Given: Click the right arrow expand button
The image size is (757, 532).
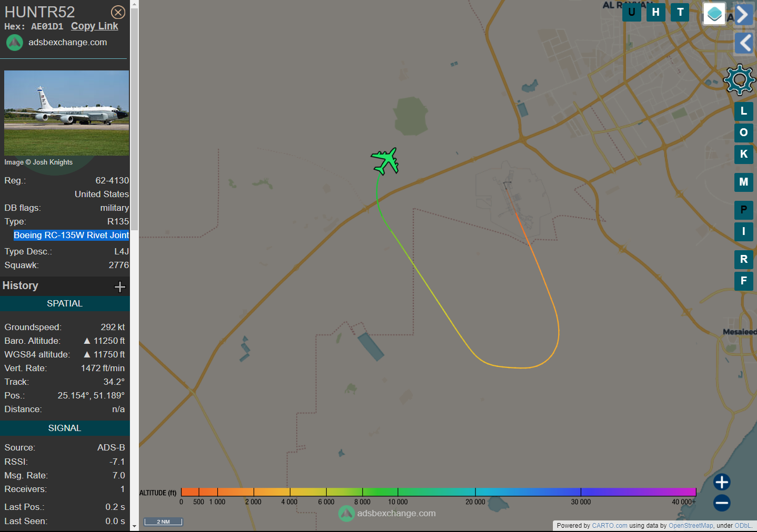Looking at the screenshot, I should (x=744, y=14).
